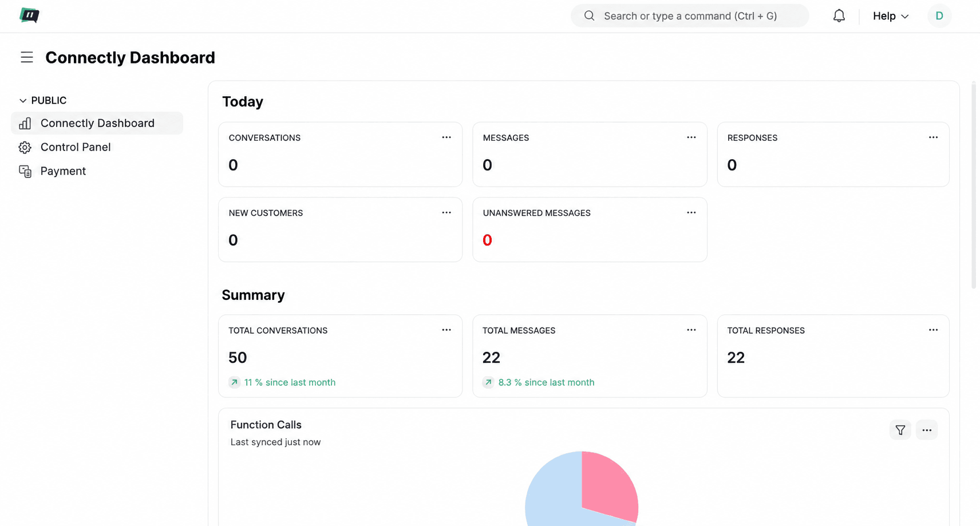Open the notifications bell
980x526 pixels.
[839, 16]
